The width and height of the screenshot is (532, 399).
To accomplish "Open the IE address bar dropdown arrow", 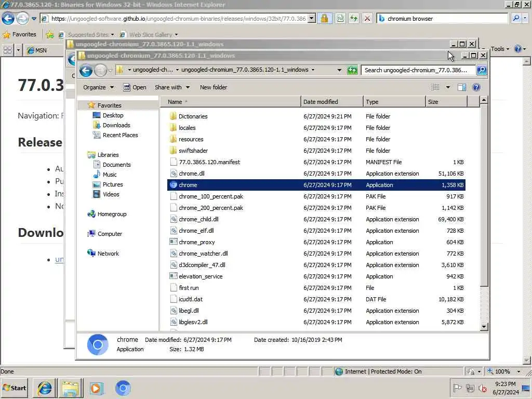I will pos(312,18).
